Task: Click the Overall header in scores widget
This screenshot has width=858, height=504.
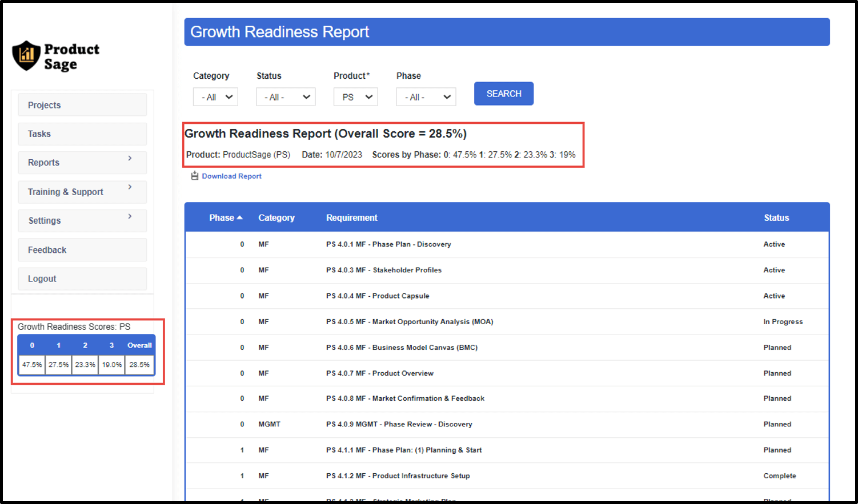Action: pos(139,345)
